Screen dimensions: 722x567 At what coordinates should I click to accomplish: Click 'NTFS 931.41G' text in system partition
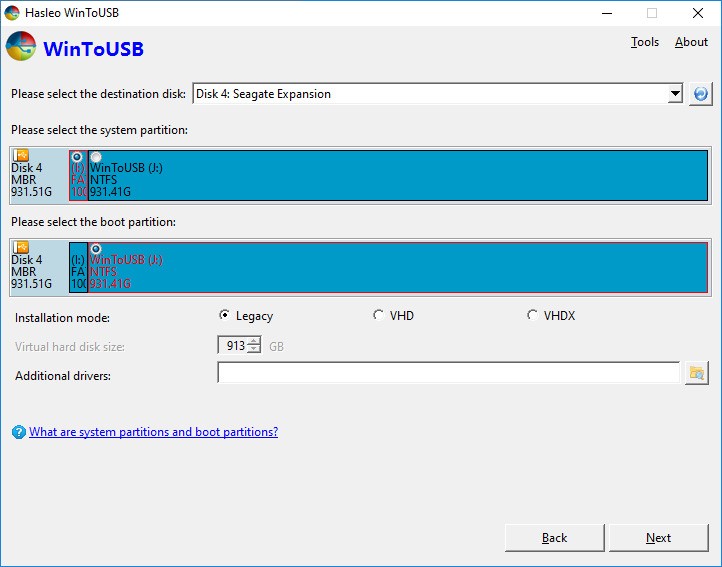[x=110, y=186]
